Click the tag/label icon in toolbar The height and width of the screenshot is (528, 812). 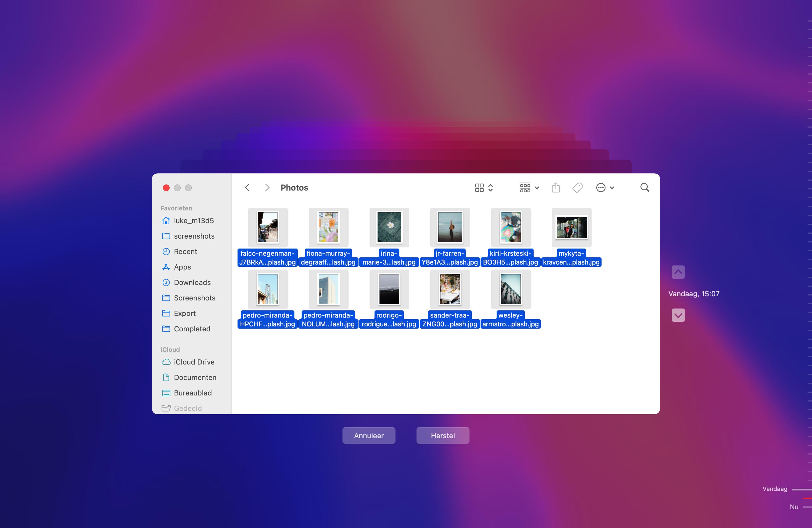click(578, 188)
